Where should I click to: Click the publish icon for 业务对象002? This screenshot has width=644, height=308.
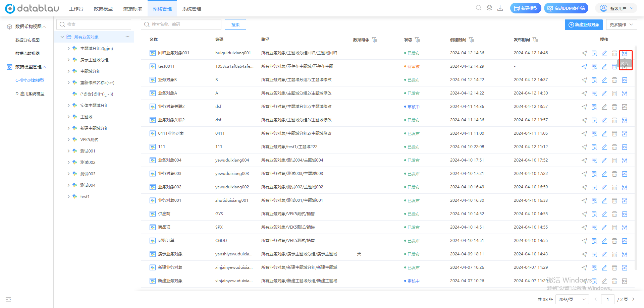(x=584, y=187)
